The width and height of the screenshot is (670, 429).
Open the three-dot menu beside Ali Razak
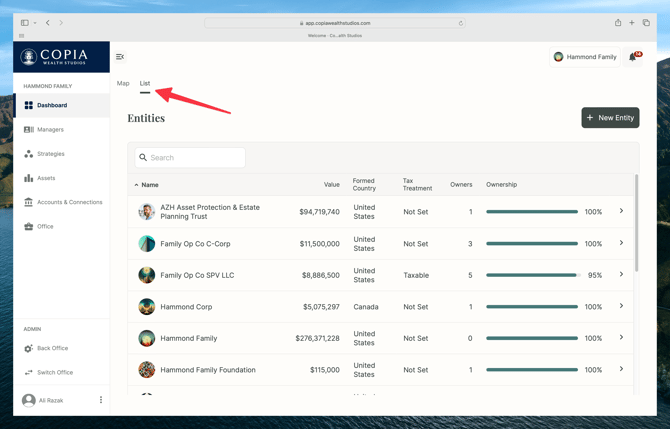click(x=101, y=400)
